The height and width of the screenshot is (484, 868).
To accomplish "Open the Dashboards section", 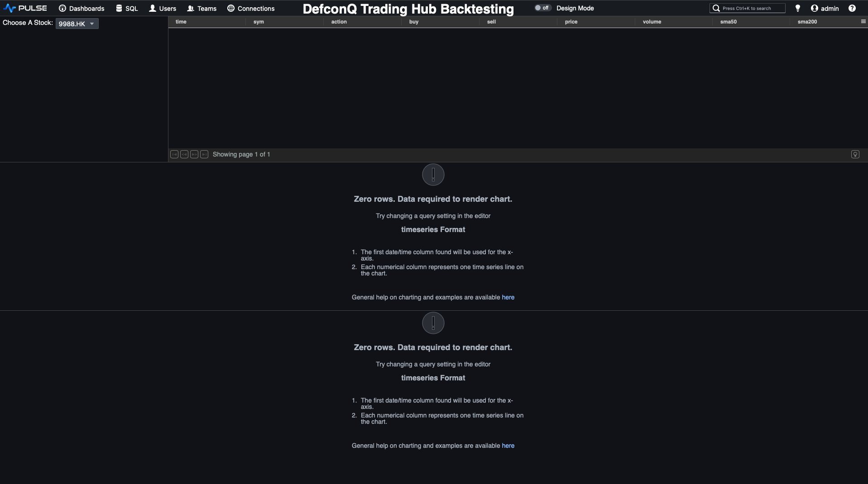I will click(82, 8).
